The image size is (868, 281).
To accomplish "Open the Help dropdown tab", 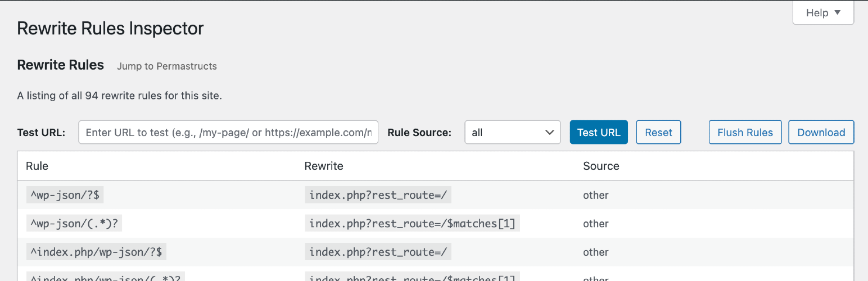I will point(822,13).
